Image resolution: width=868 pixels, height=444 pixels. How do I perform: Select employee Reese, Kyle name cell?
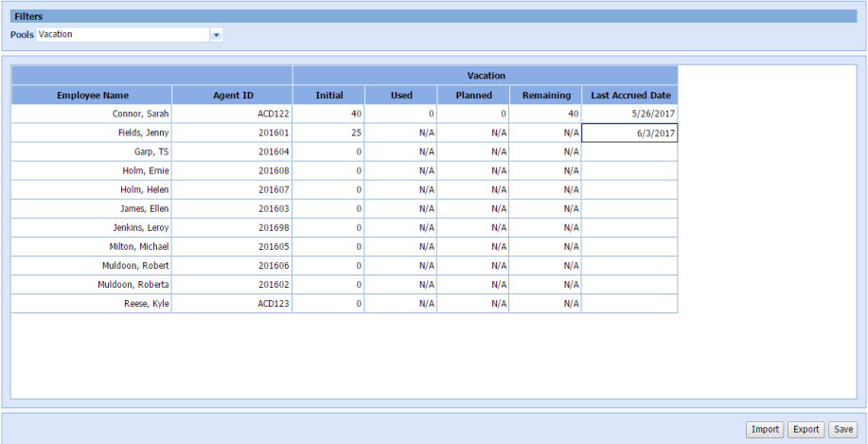pos(92,304)
